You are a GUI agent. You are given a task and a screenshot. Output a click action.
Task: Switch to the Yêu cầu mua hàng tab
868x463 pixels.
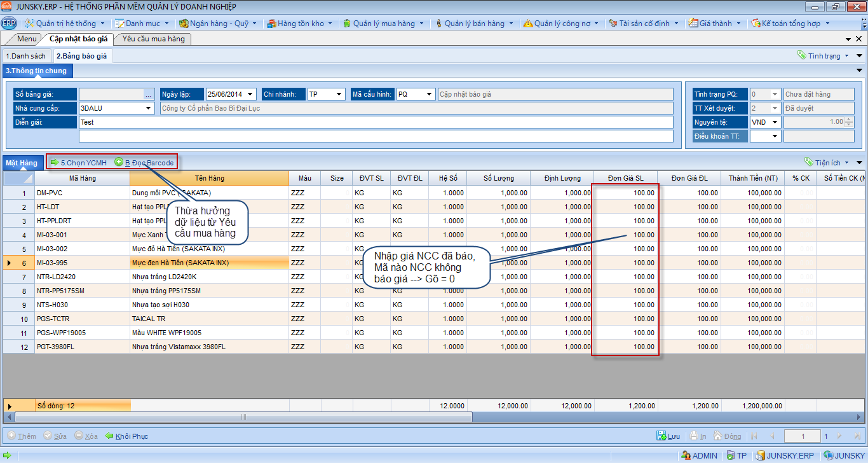point(153,39)
